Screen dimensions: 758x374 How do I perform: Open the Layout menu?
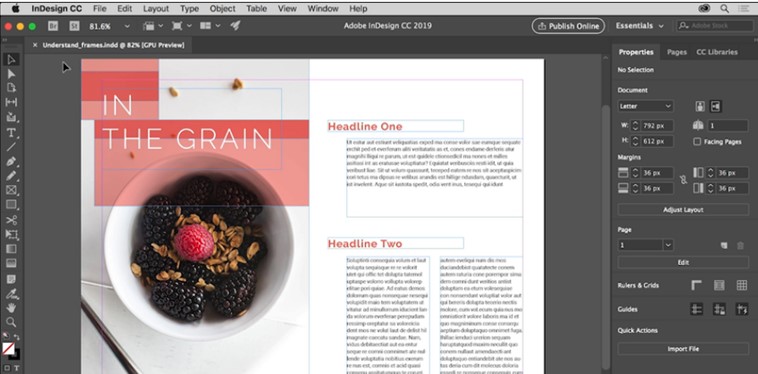pos(156,9)
